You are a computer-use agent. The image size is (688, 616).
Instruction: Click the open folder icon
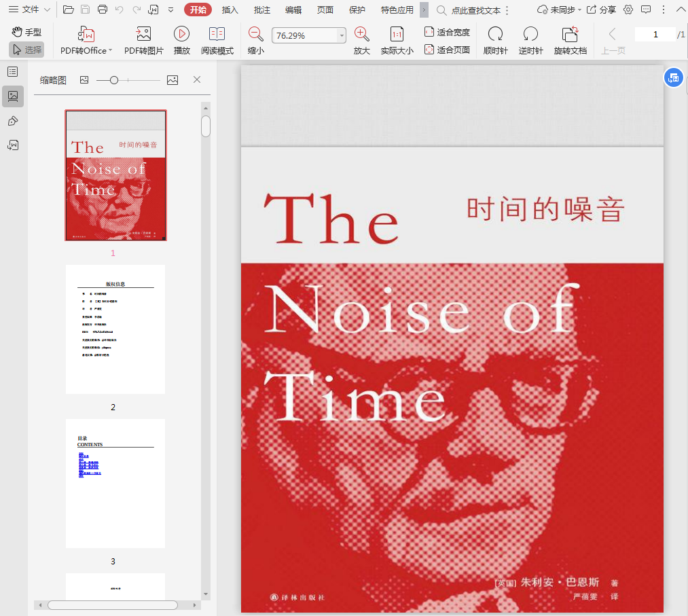click(68, 10)
